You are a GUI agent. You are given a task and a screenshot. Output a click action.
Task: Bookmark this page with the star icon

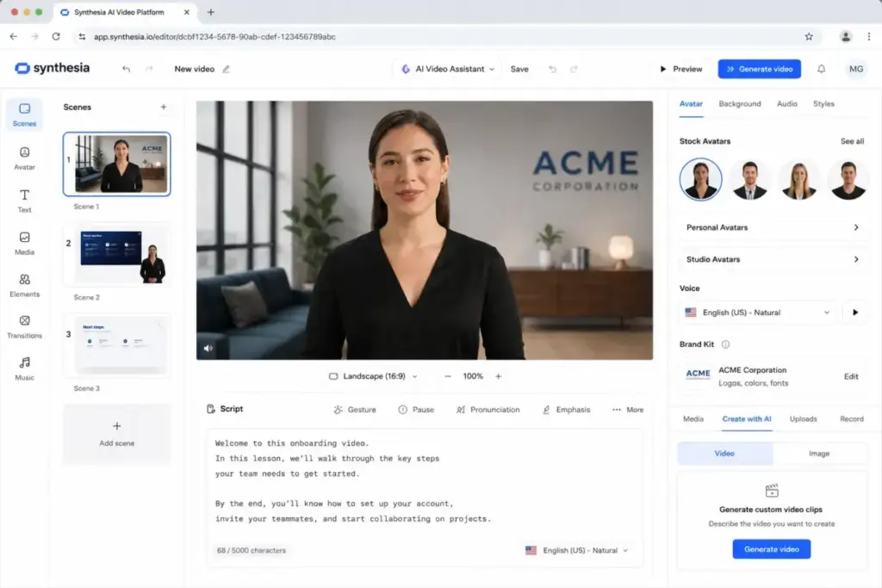tap(809, 36)
